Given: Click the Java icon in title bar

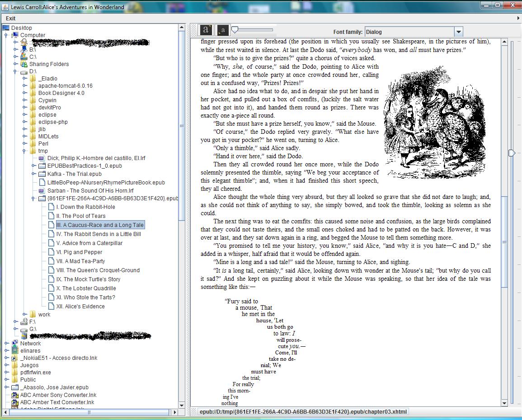Looking at the screenshot, I should click(5, 7).
